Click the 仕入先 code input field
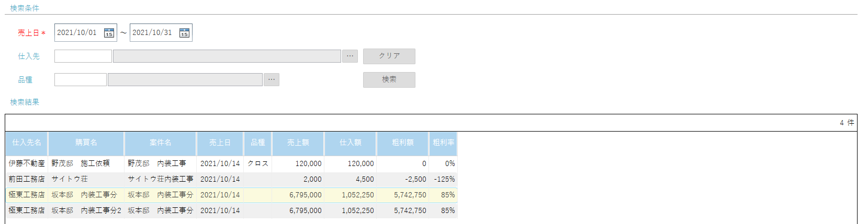Image resolution: width=868 pixels, height=224 pixels. pyautogui.click(x=83, y=56)
